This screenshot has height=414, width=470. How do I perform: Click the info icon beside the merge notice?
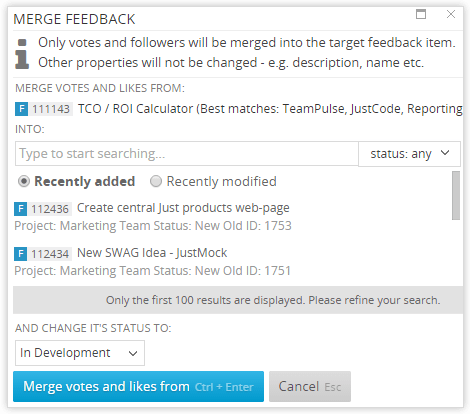point(22,54)
